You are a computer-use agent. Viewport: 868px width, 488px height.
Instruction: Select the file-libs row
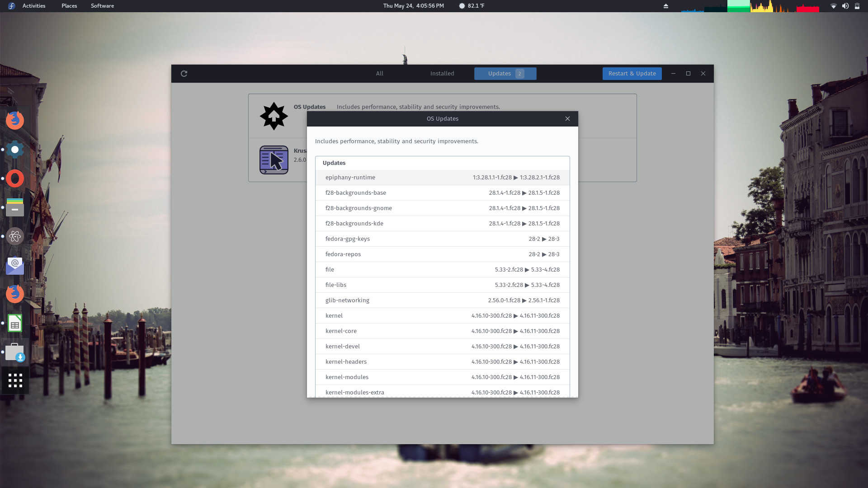(443, 285)
